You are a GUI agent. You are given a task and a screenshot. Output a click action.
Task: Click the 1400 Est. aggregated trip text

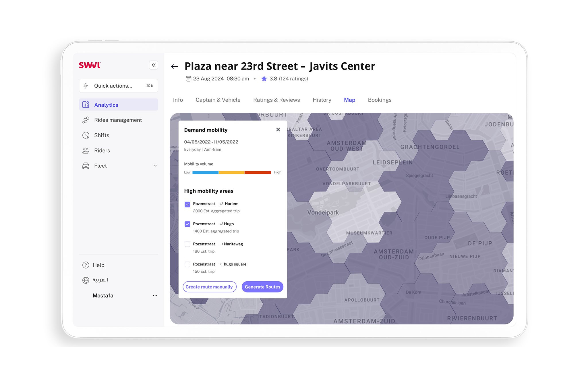216,231
